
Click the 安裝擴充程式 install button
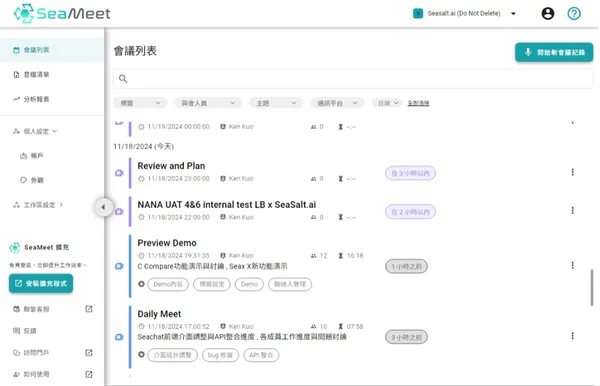tap(41, 283)
